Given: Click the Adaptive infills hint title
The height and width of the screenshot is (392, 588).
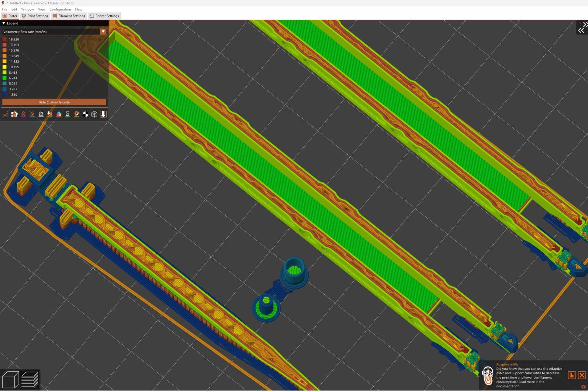Looking at the screenshot, I should point(507,364).
